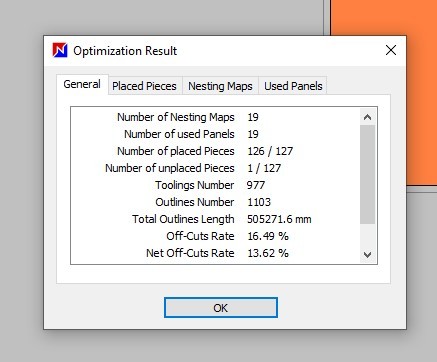Image resolution: width=437 pixels, height=362 pixels.
Task: Click the scroll up arrow in results list
Action: [x=367, y=117]
